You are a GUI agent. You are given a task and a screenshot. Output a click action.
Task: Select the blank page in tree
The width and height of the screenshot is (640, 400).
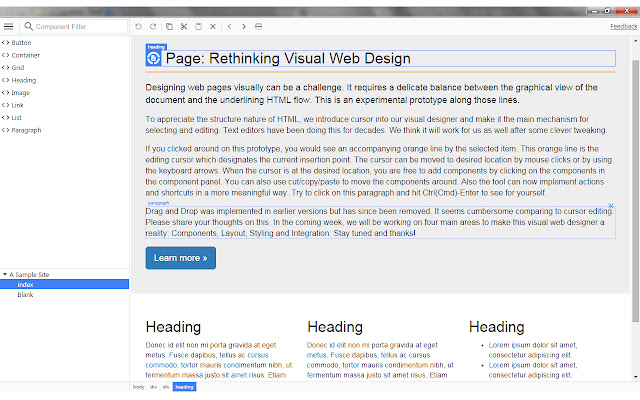27,294
